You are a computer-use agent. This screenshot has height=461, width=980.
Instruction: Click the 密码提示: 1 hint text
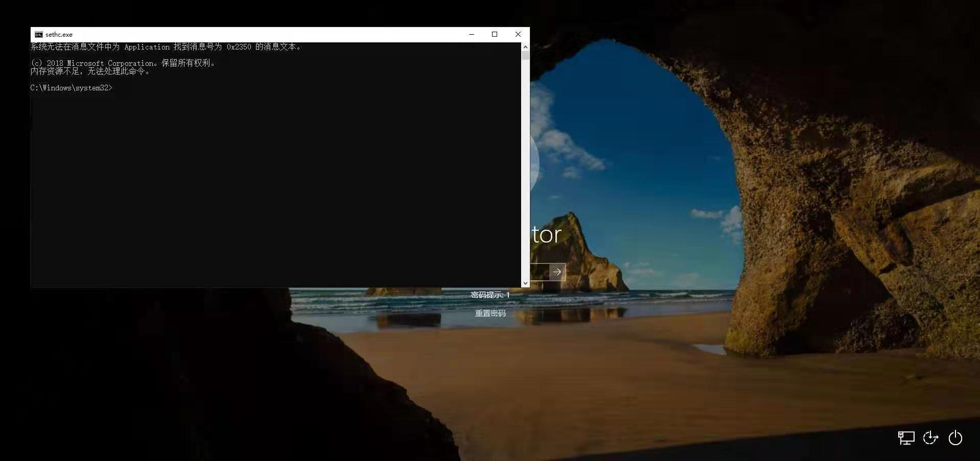(x=490, y=295)
